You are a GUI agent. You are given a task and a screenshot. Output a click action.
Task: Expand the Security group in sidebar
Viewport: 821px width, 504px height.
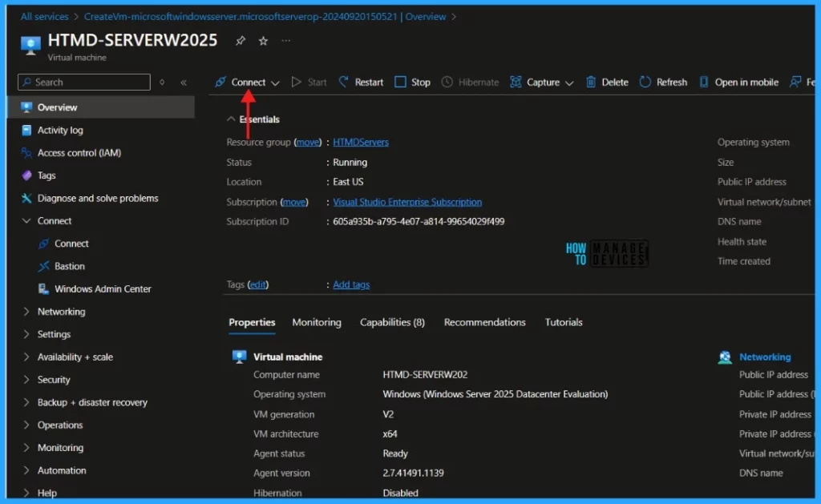26,380
